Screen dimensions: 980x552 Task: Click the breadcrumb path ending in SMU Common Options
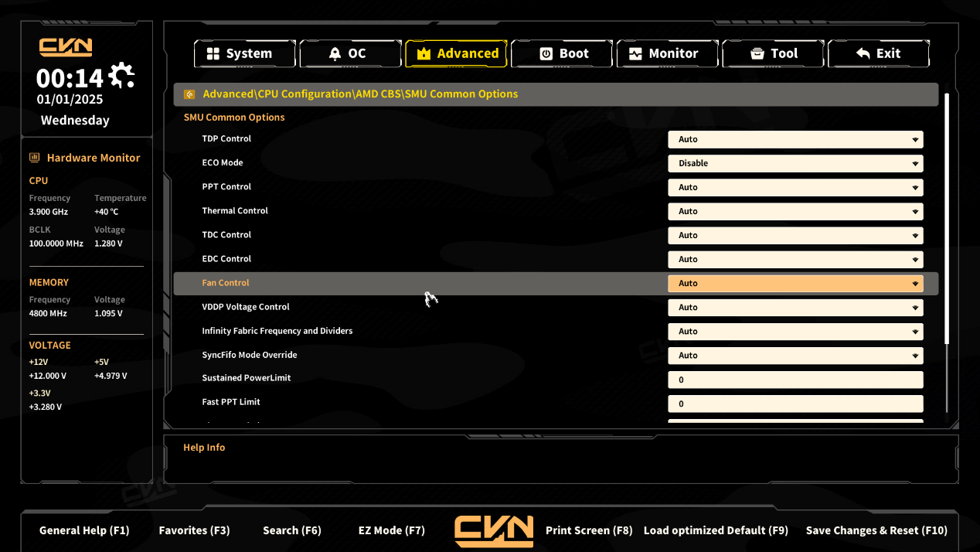click(x=360, y=94)
